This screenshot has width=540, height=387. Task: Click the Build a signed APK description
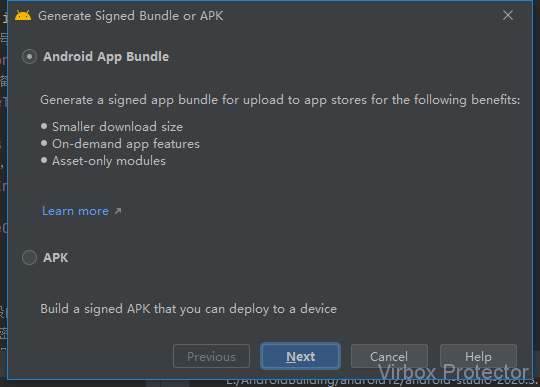tap(189, 309)
